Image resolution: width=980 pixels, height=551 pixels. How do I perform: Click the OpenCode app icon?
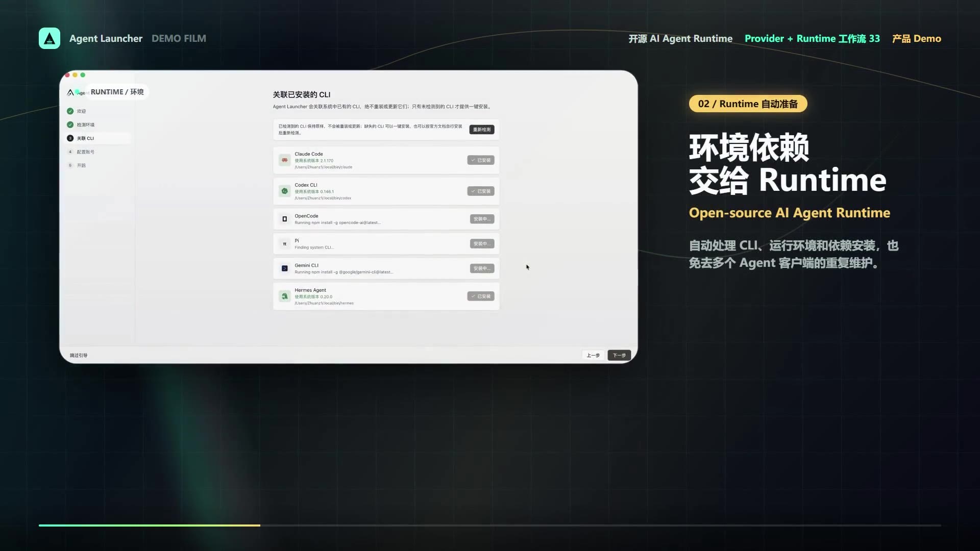click(285, 219)
